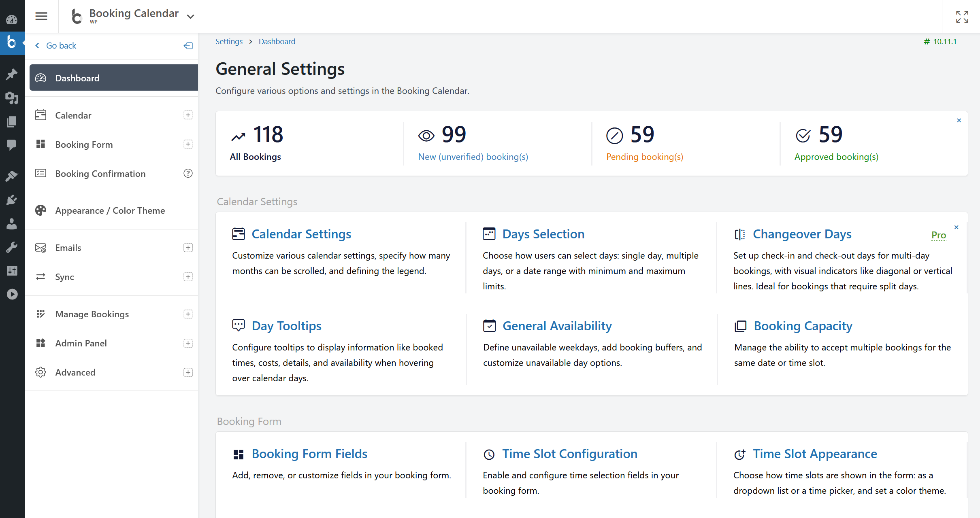Click the hamburger menu icon
The image size is (980, 518).
pyautogui.click(x=41, y=16)
